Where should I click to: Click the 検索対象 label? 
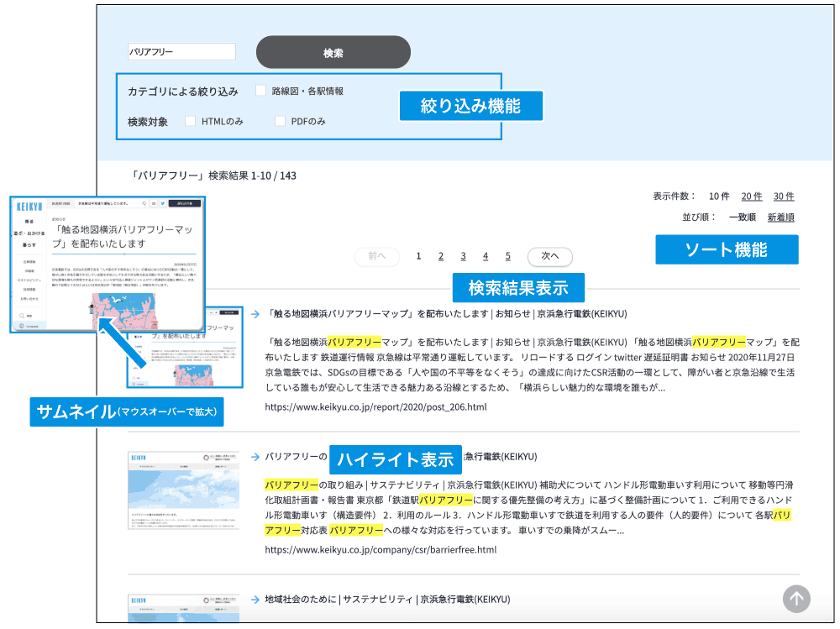(x=148, y=122)
